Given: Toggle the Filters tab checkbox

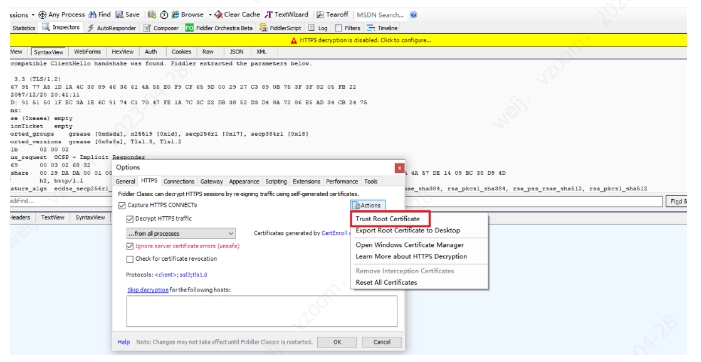Looking at the screenshot, I should click(338, 28).
